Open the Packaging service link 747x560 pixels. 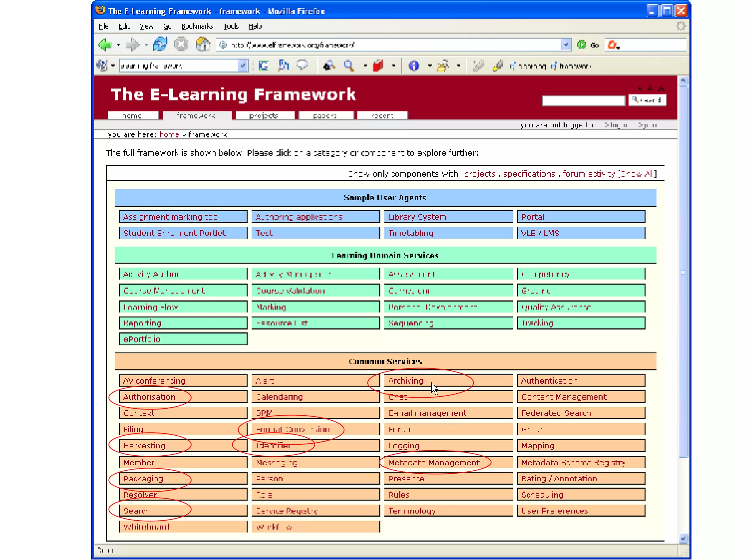coord(143,478)
